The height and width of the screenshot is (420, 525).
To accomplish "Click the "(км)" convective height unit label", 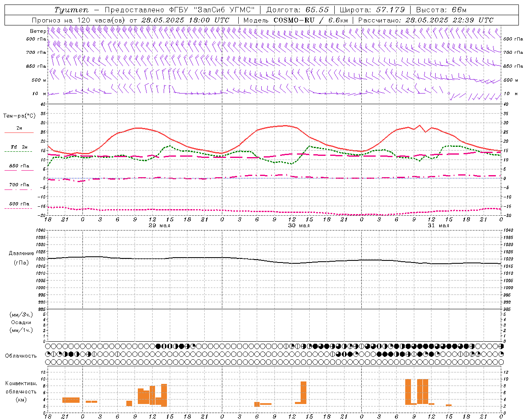I will coord(21,399).
